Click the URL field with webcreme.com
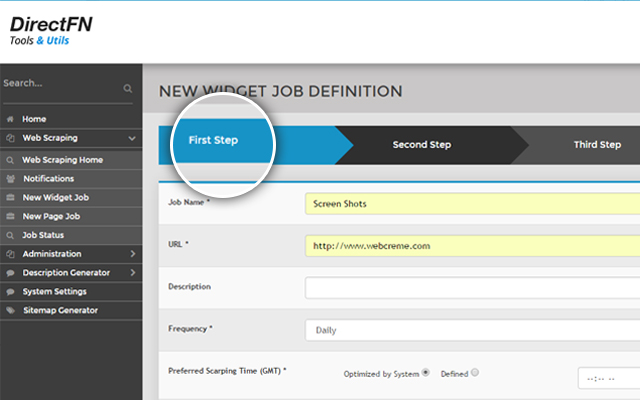 coord(472,246)
